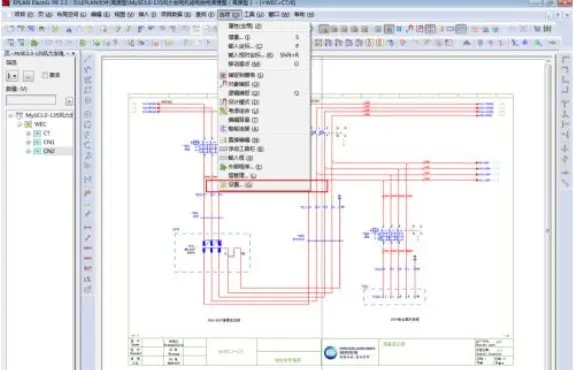
Task: Choose 属性(全局) in the 选项 menu
Action: point(265,26)
